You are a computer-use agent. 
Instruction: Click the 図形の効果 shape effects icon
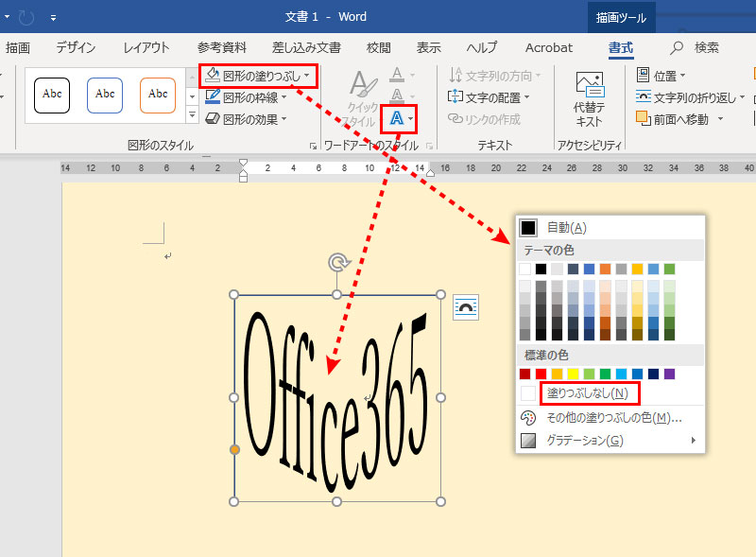[x=213, y=118]
